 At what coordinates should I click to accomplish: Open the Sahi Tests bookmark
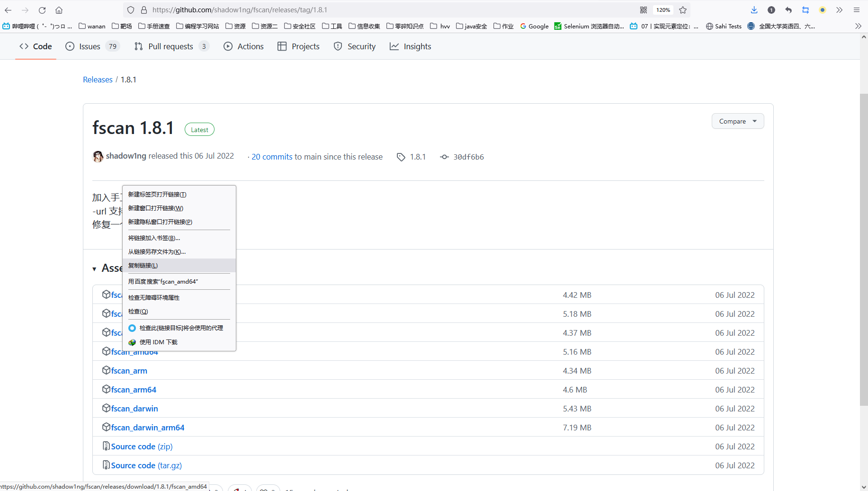click(x=724, y=26)
